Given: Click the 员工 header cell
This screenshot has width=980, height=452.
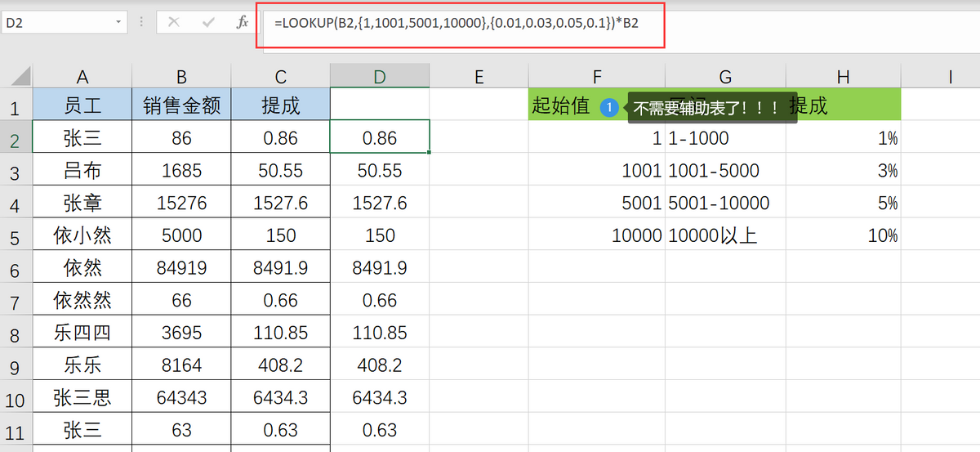Looking at the screenshot, I should [82, 105].
